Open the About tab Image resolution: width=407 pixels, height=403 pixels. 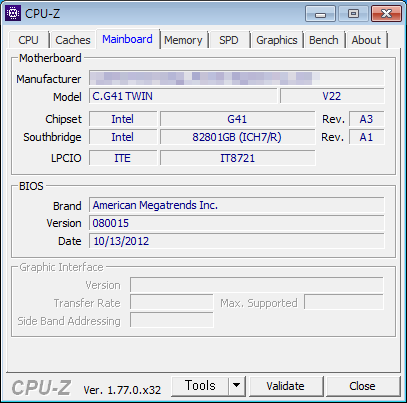point(366,40)
